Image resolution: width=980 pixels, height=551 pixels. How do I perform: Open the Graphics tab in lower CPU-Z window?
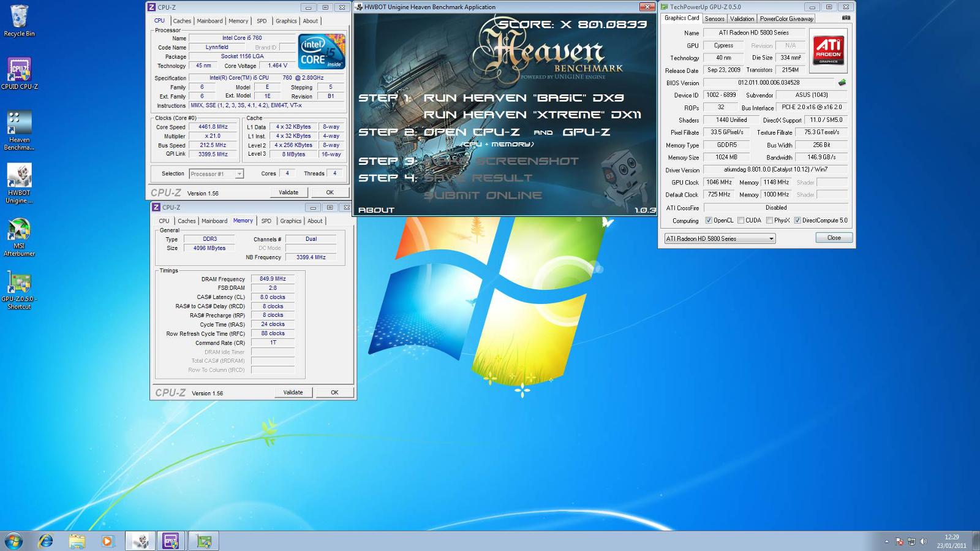tap(290, 221)
